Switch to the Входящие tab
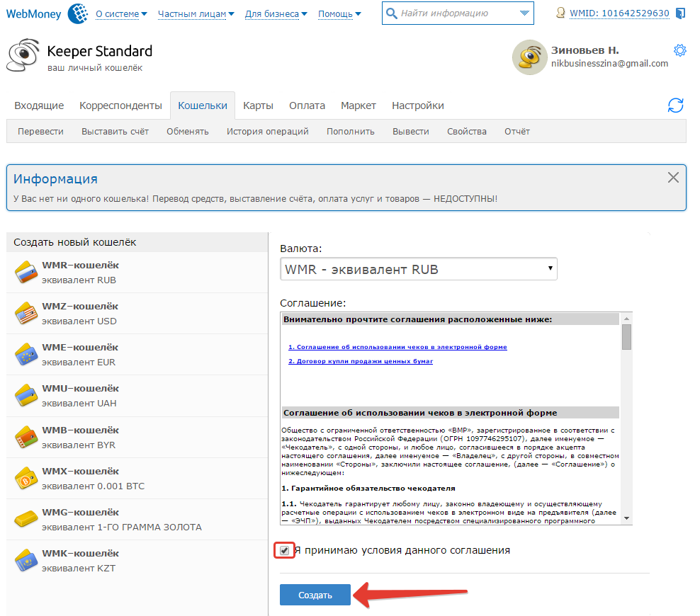This screenshot has height=616, width=700. (x=39, y=105)
